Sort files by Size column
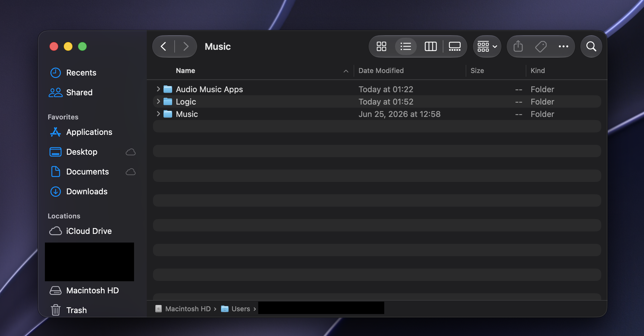This screenshot has height=336, width=644. (x=477, y=71)
